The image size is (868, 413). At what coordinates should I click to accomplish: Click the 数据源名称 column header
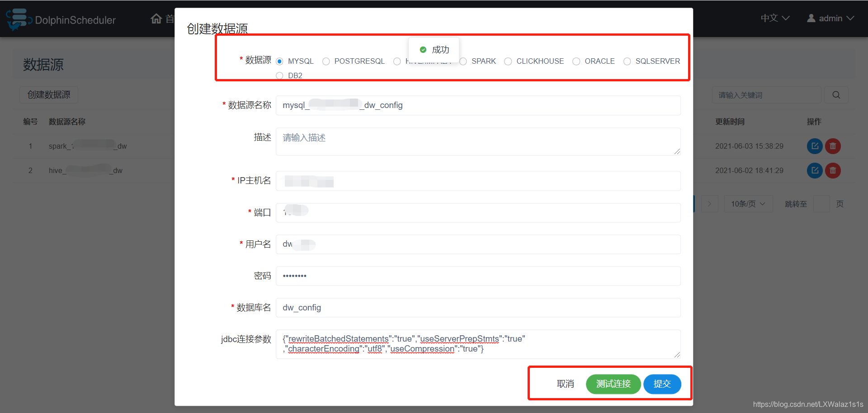point(67,122)
